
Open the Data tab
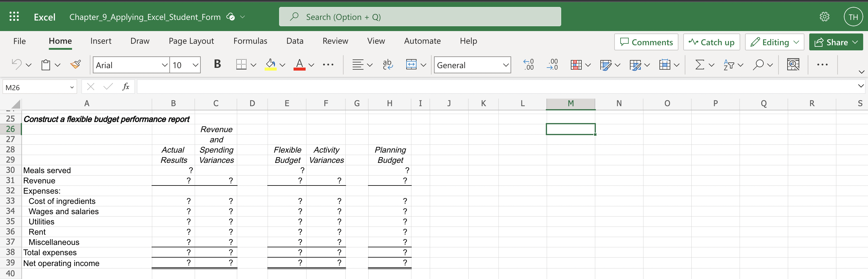pyautogui.click(x=295, y=41)
